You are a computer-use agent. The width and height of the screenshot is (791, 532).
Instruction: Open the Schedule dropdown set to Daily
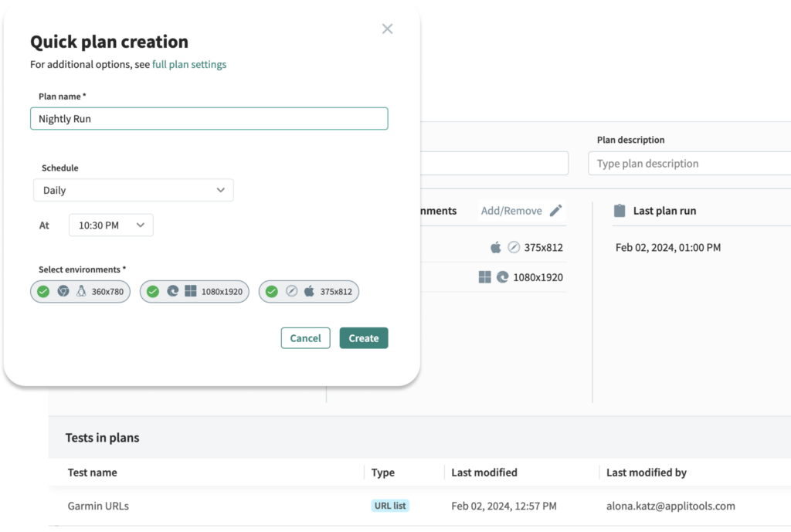tap(133, 190)
